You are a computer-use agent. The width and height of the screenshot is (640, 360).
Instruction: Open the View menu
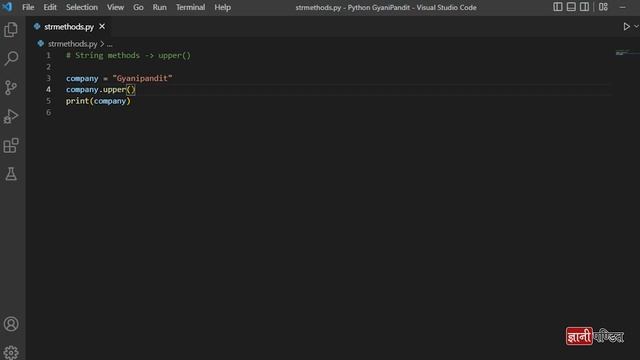116,7
